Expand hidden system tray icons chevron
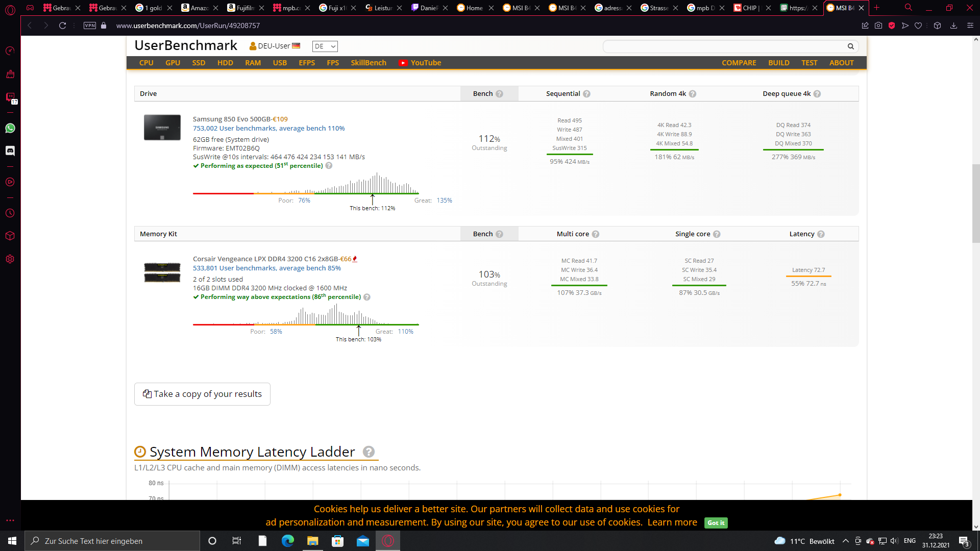Screen dimensions: 980x551 [846, 541]
